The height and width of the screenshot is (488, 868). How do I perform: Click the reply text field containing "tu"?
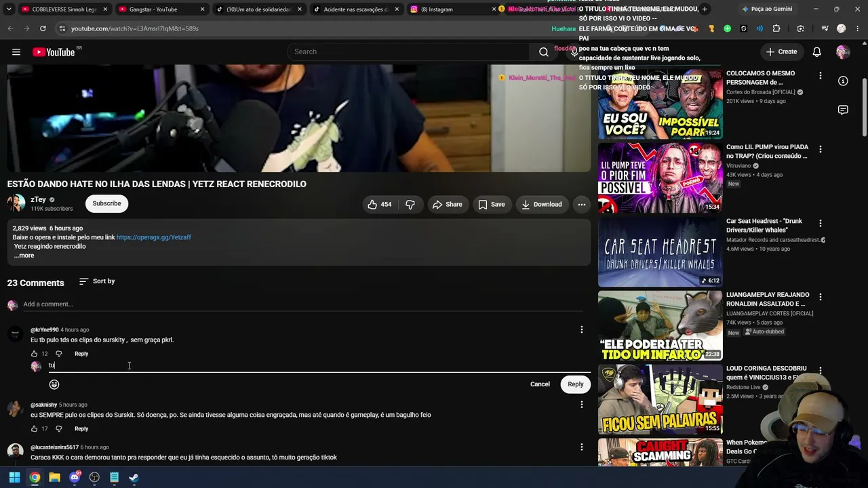coord(319,365)
